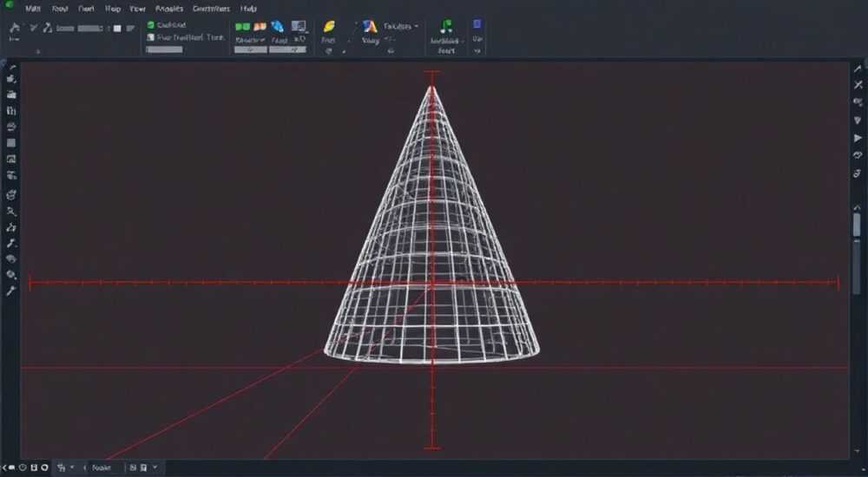The width and height of the screenshot is (868, 477).
Task: Click the green double-square icon
Action: (242, 27)
